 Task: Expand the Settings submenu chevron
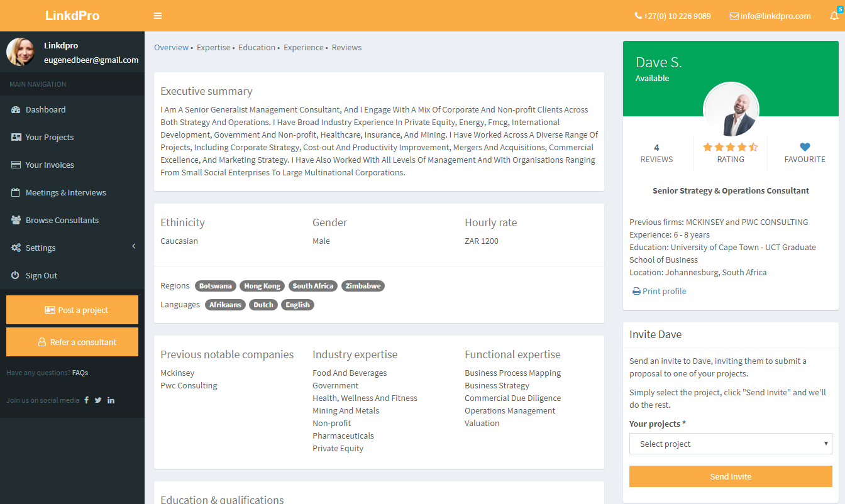click(133, 247)
